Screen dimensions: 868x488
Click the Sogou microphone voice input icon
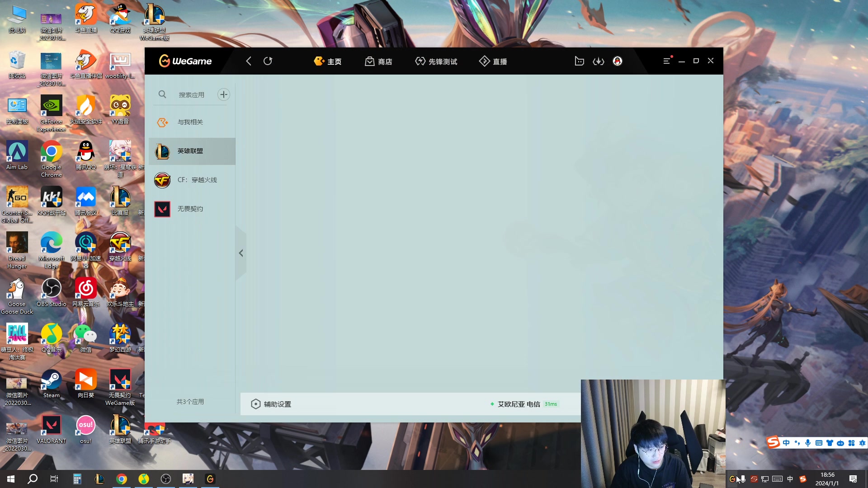click(808, 443)
